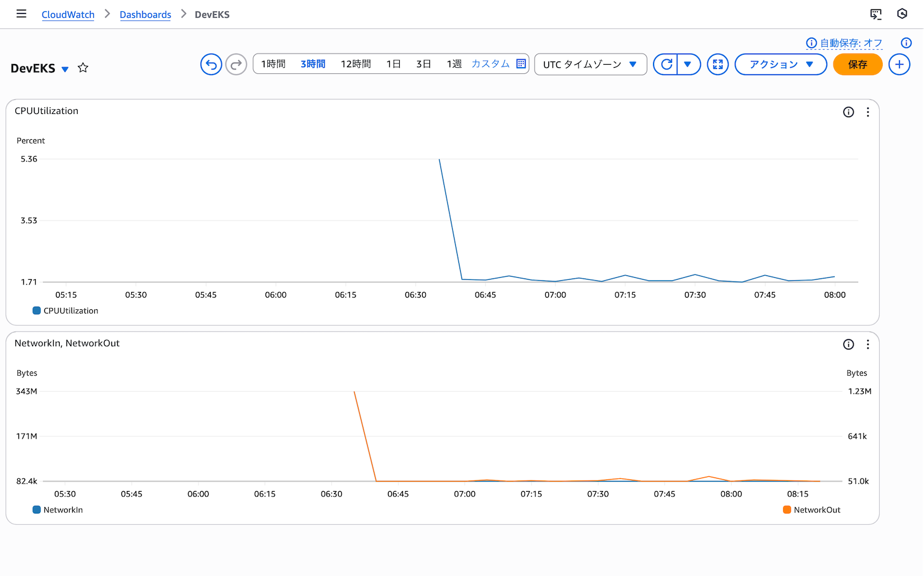Toggle NetworkOut legend series visibility
This screenshot has width=924, height=576.
(x=811, y=510)
